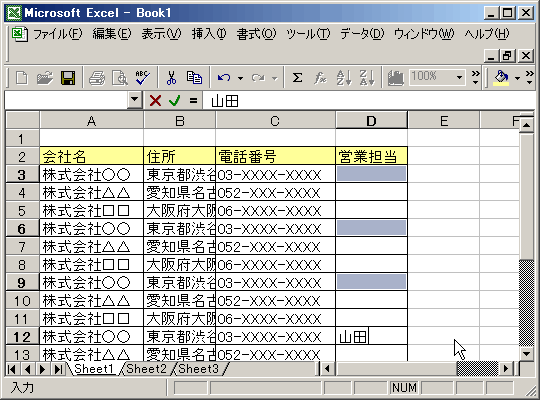Screen dimensions: 540x400
Task: Open the 100% zoom dropdown
Action: pos(459,78)
